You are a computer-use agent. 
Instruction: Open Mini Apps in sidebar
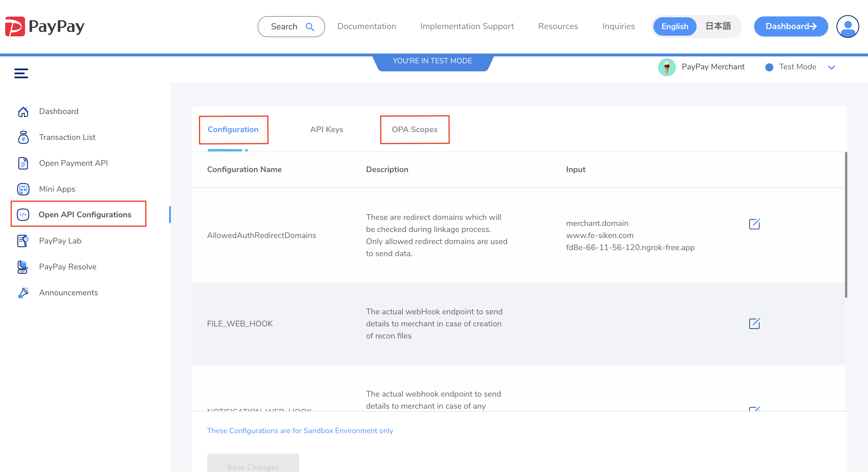pyautogui.click(x=57, y=189)
